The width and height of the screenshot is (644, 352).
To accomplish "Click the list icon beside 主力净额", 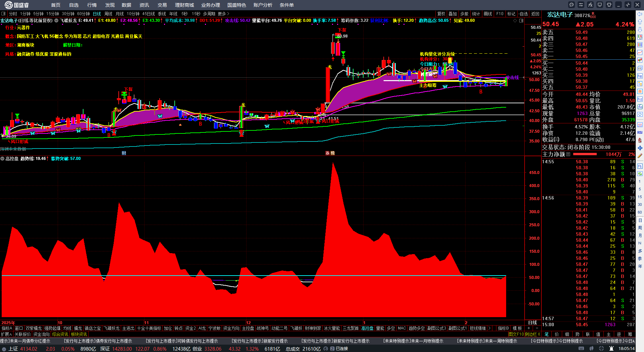I will pyautogui.click(x=568, y=155).
